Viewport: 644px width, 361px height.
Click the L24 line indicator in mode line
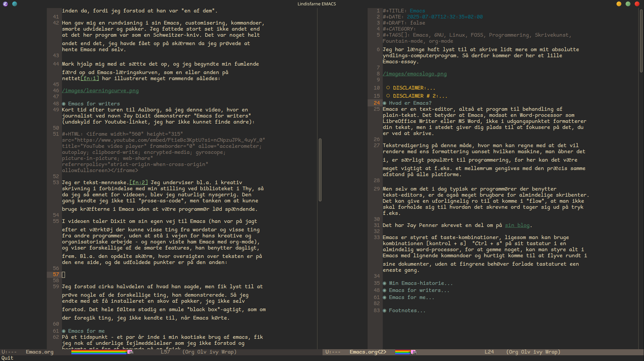(489, 352)
